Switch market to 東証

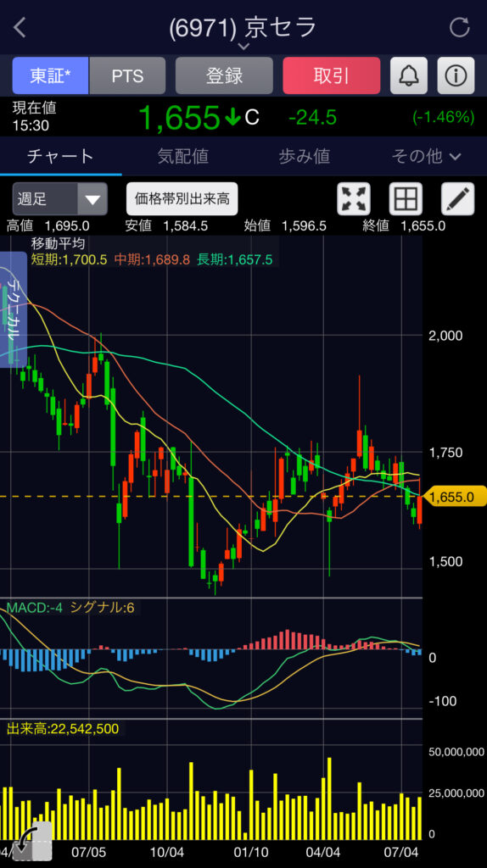[50, 75]
